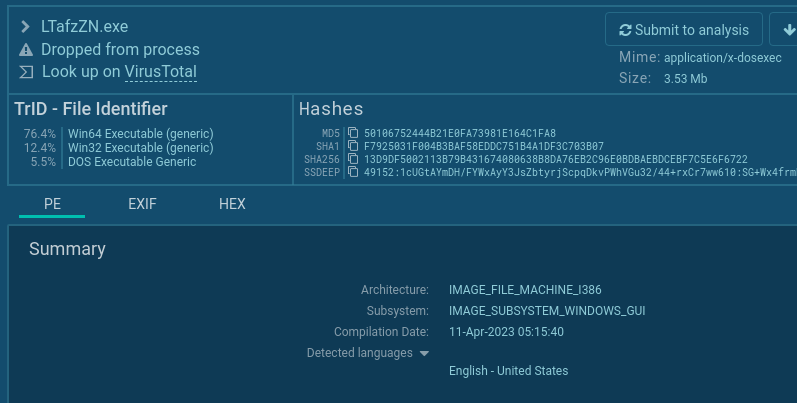
Task: Click the compilation date 11-Apr-2023 05:15:40
Action: coord(506,332)
